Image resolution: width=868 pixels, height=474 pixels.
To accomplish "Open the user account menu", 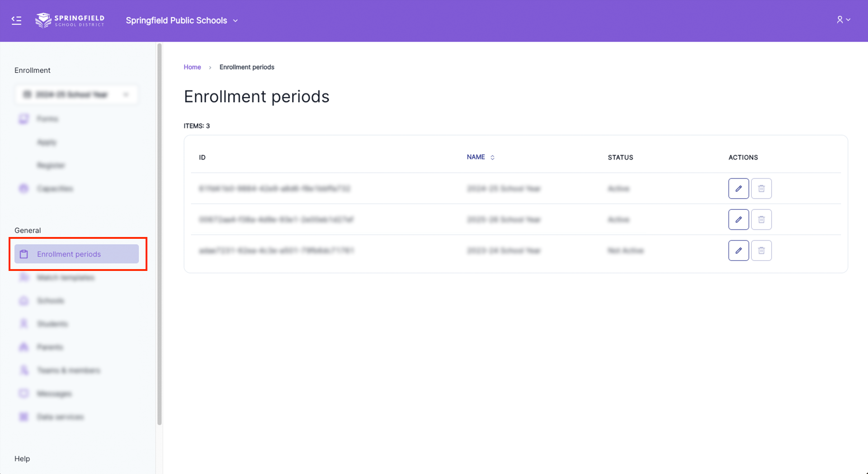I will point(843,20).
